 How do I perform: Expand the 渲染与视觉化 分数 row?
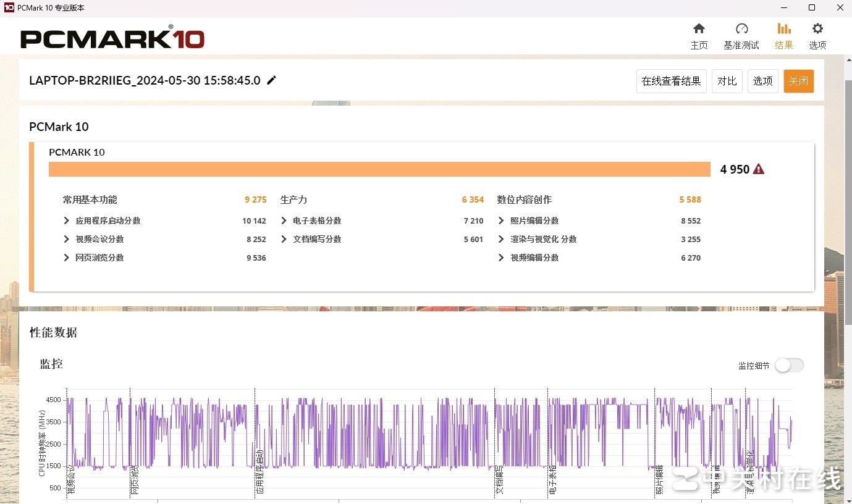pyautogui.click(x=501, y=239)
